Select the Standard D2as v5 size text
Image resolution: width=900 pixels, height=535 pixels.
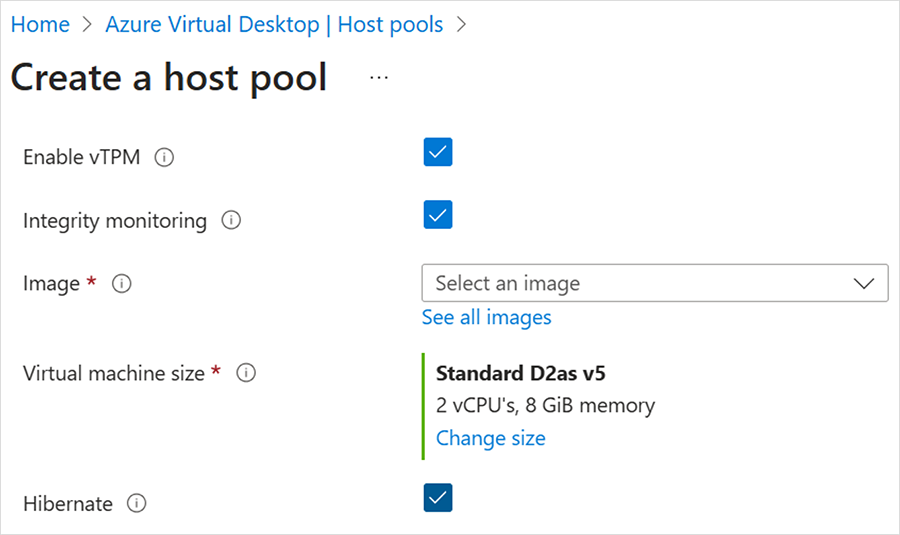[x=521, y=374]
